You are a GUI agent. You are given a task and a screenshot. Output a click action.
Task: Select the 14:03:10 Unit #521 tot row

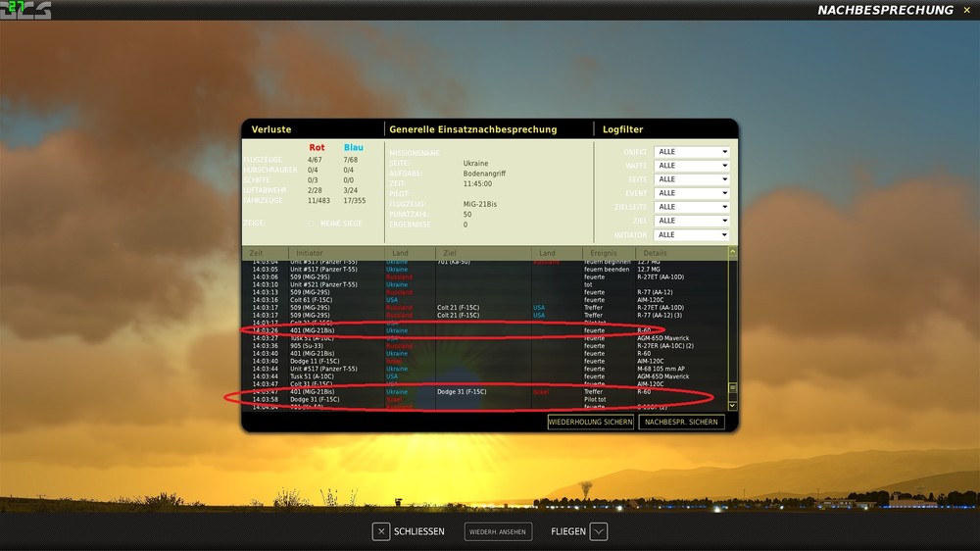(484, 284)
